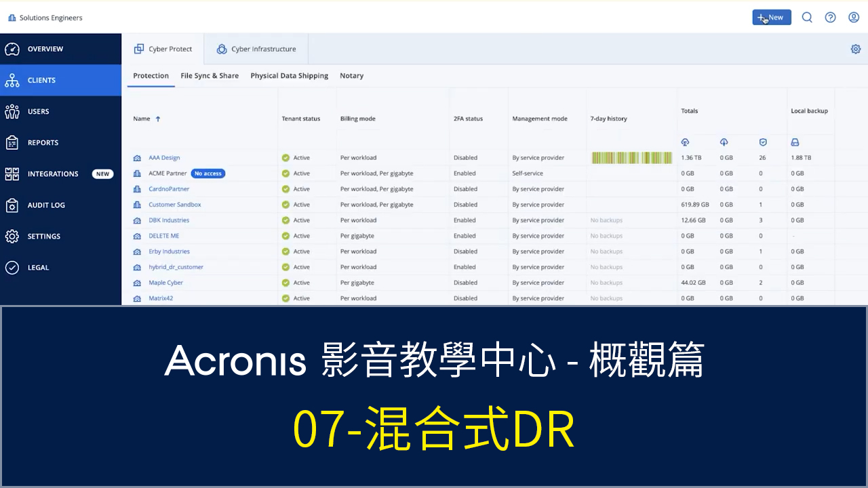Click Management mode column header
The image size is (868, 488).
click(540, 119)
